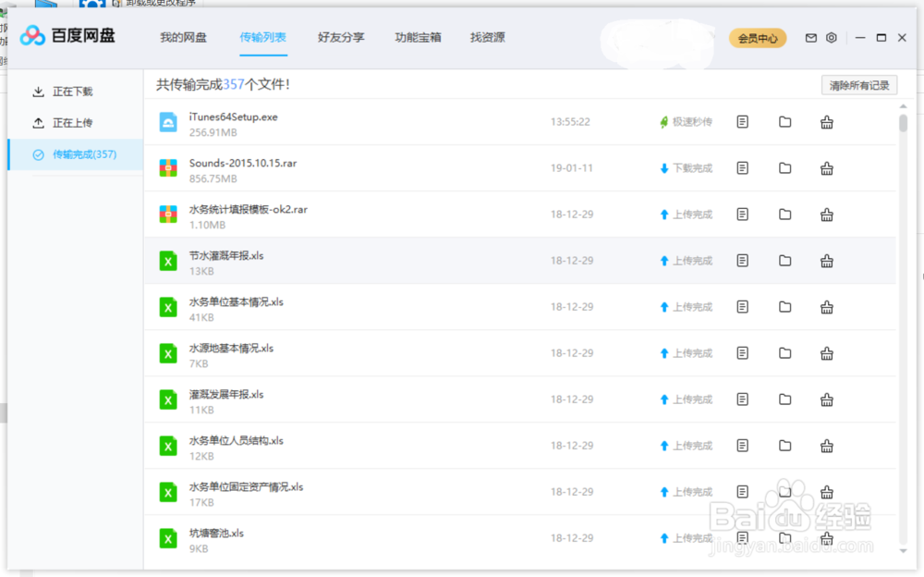Open details for 节水灌溉年报.xls

[743, 260]
